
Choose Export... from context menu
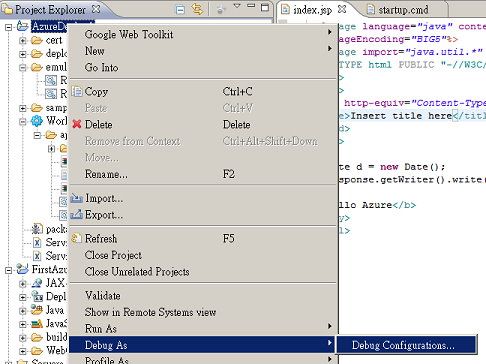[203, 215]
